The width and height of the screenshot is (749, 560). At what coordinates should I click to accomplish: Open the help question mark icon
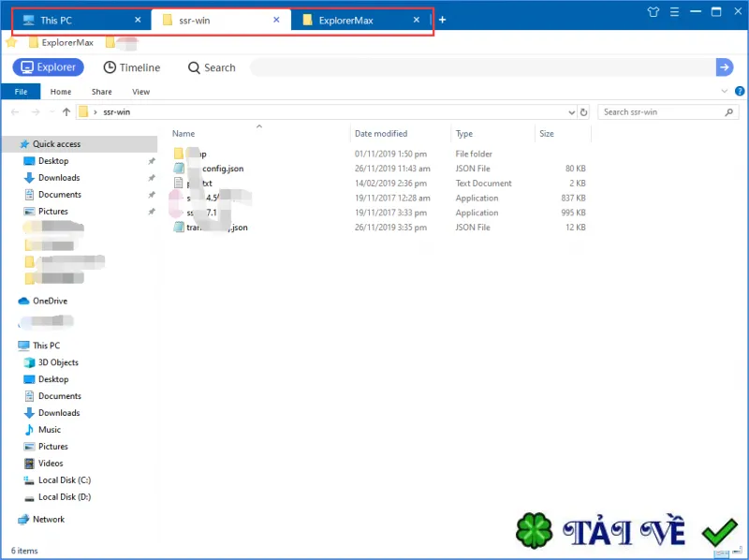(x=740, y=91)
